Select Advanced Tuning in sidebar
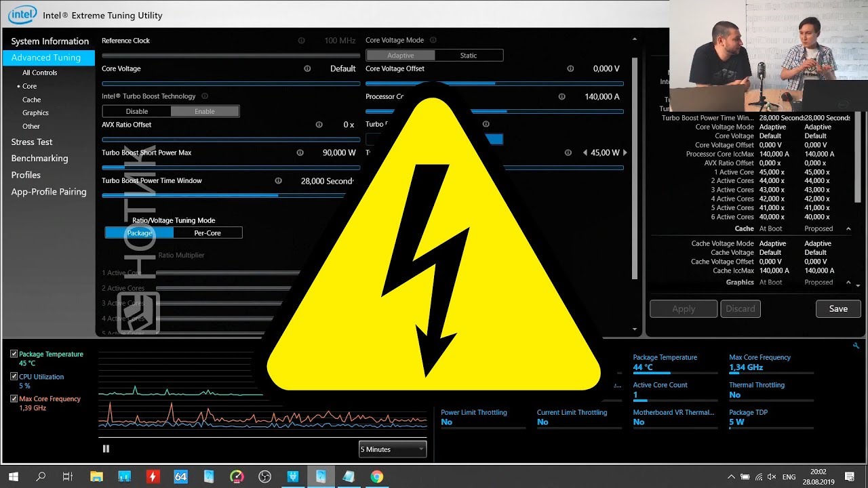 [49, 58]
